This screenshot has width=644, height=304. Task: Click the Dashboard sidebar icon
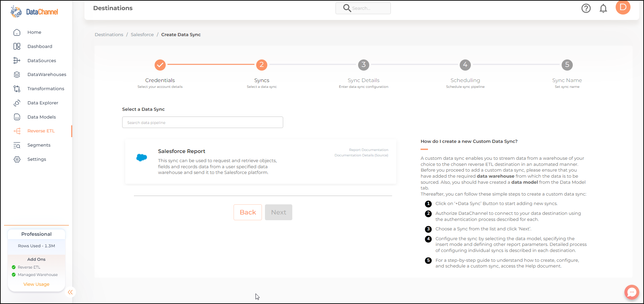17,46
